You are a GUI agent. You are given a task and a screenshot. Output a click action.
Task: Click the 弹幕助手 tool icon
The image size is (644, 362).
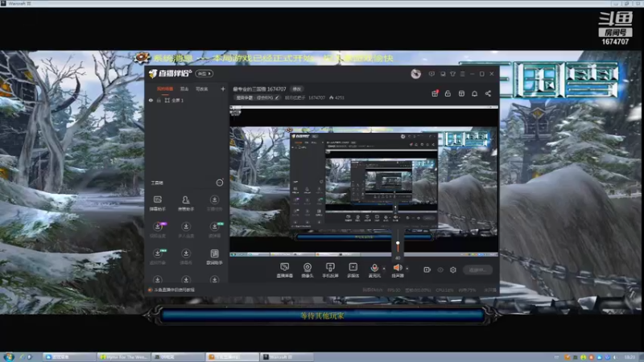(x=157, y=200)
